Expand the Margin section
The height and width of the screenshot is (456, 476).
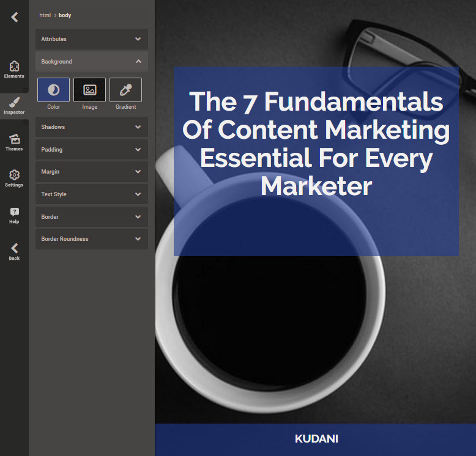point(92,172)
